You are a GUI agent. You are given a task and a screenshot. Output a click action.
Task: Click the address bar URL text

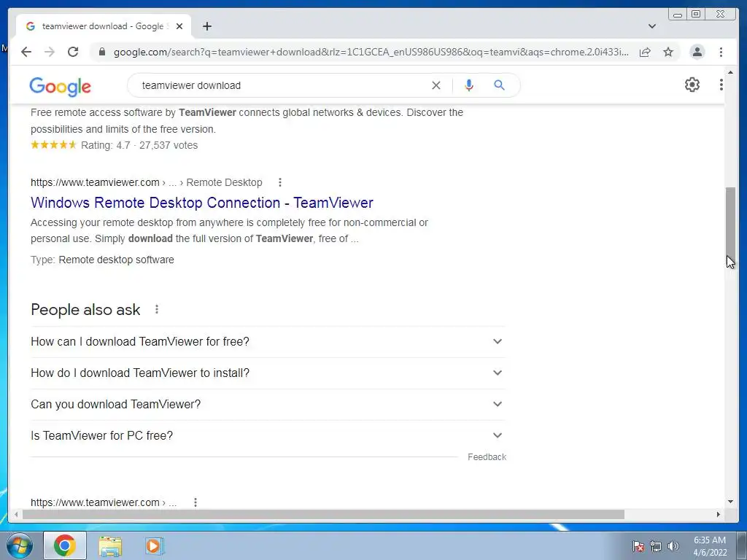point(371,52)
